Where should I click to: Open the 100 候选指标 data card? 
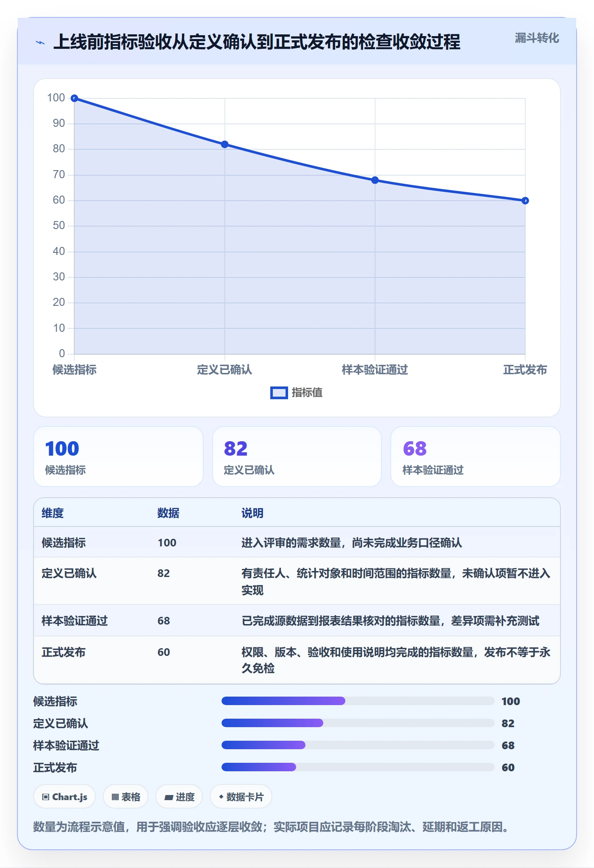[118, 456]
